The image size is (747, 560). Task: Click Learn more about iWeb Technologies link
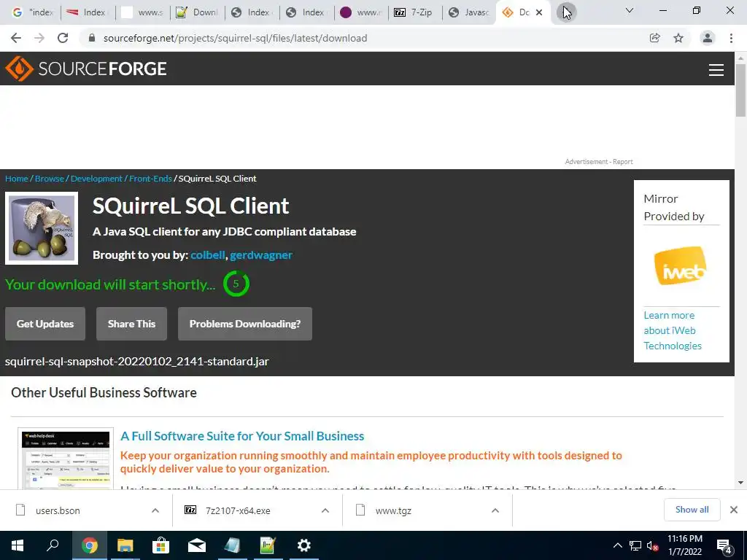coord(672,330)
